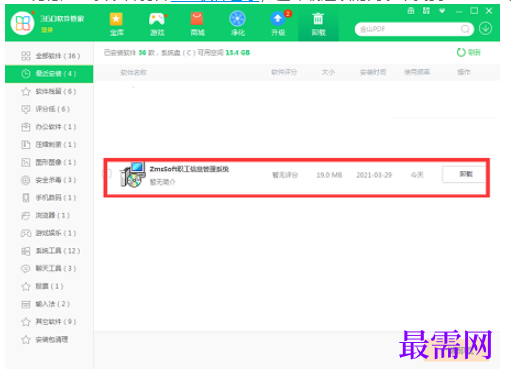This screenshot has width=511, height=376.
Task: Sort by 软件名称 column header
Action: [x=133, y=72]
